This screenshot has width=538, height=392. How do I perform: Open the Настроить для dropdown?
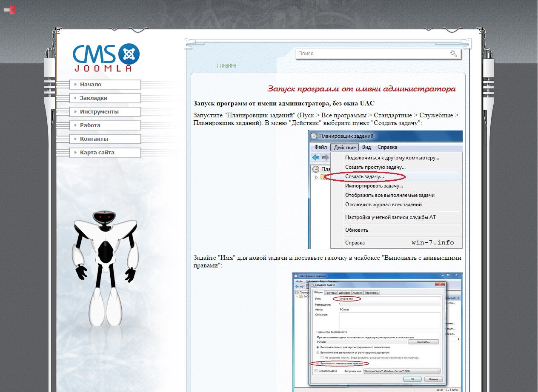pyautogui.click(x=438, y=371)
